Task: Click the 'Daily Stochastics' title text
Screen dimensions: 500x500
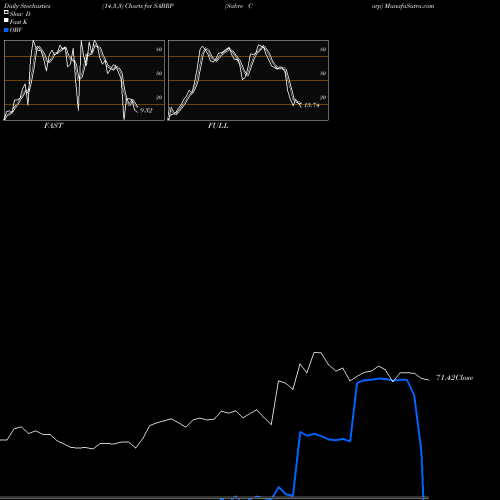Action: coord(27,6)
